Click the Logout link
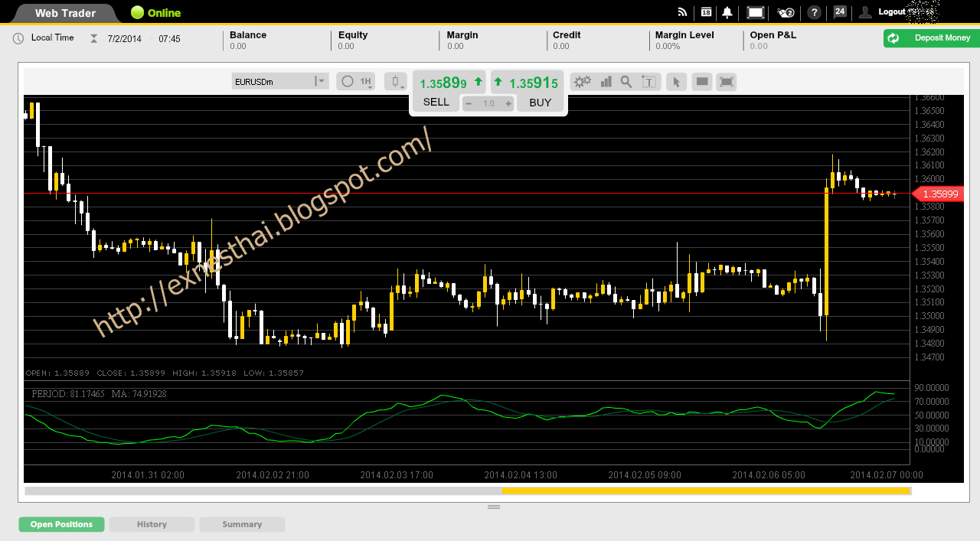 (892, 11)
